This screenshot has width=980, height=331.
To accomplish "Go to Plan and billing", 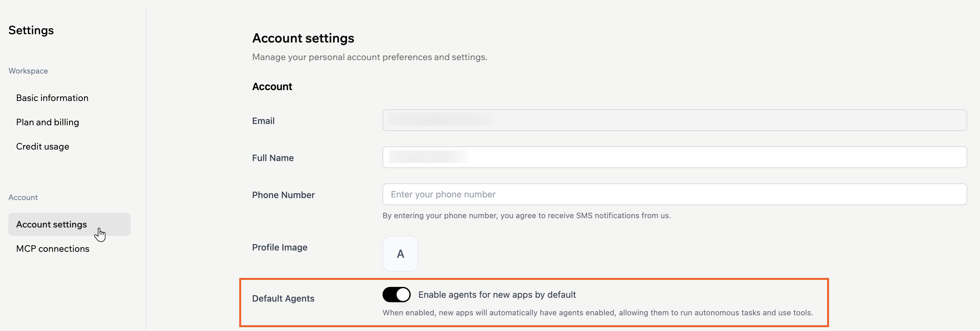I will pos(48,122).
